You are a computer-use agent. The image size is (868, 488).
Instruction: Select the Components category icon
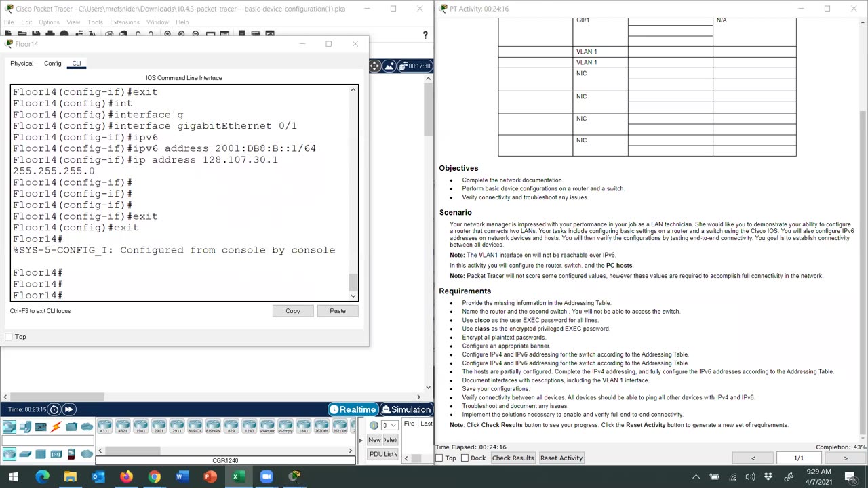pos(41,426)
